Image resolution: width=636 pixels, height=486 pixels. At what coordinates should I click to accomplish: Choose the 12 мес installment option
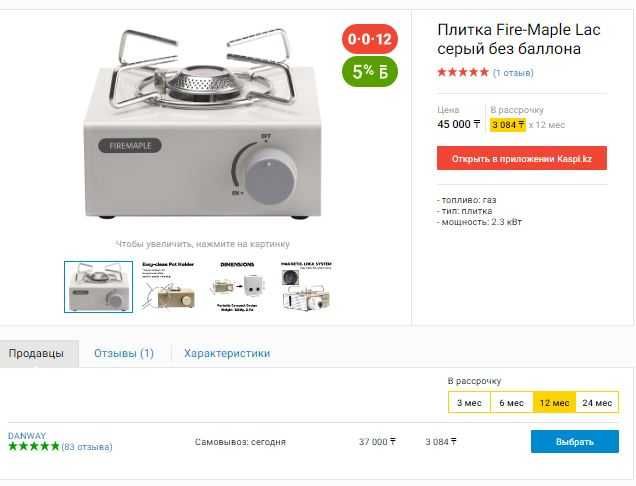click(x=554, y=402)
